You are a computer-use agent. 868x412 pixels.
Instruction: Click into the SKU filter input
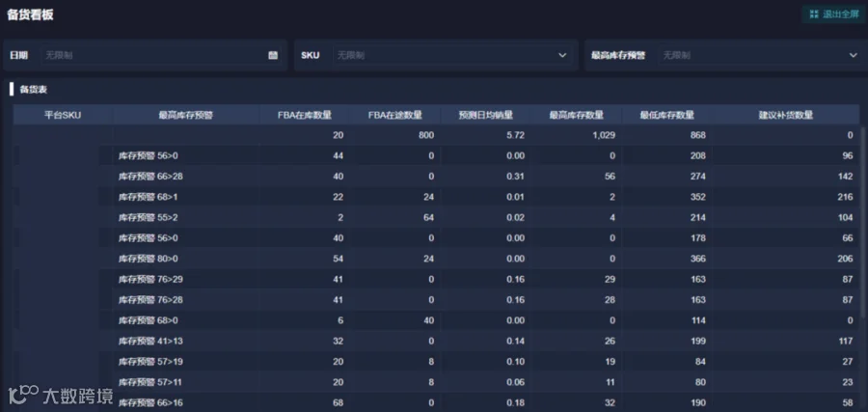tap(453, 55)
